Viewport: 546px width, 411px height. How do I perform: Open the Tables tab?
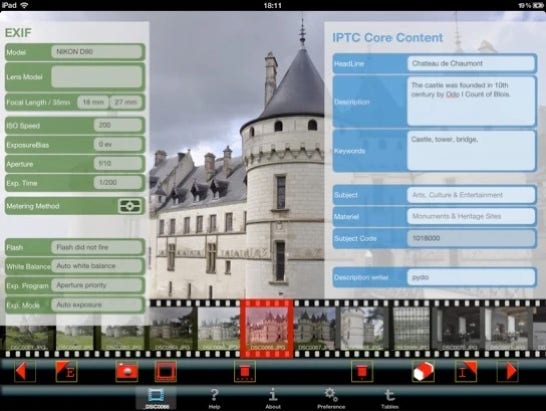coord(390,398)
